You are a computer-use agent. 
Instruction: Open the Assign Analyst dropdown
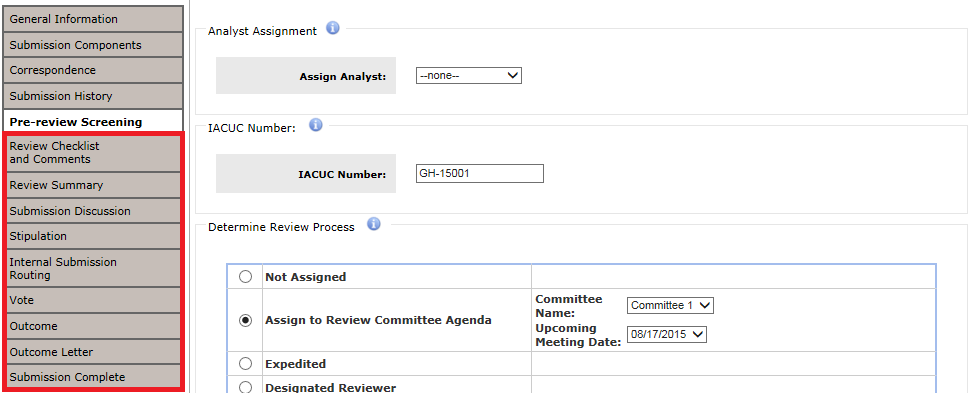pos(469,76)
